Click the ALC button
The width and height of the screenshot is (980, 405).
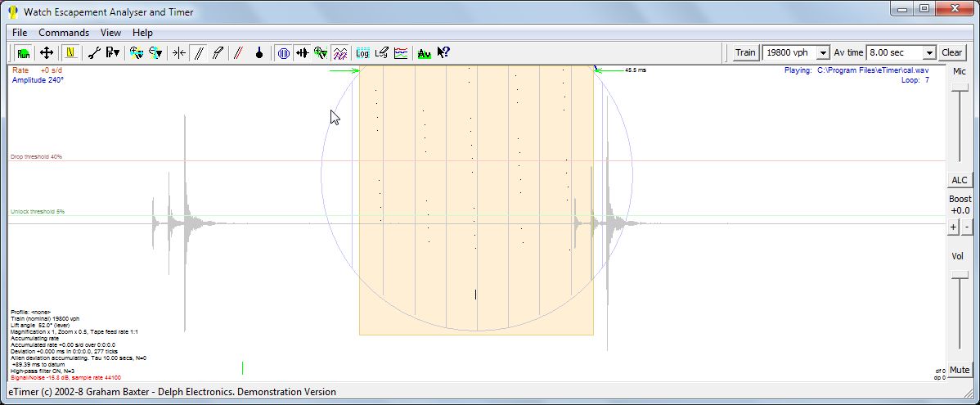click(959, 180)
